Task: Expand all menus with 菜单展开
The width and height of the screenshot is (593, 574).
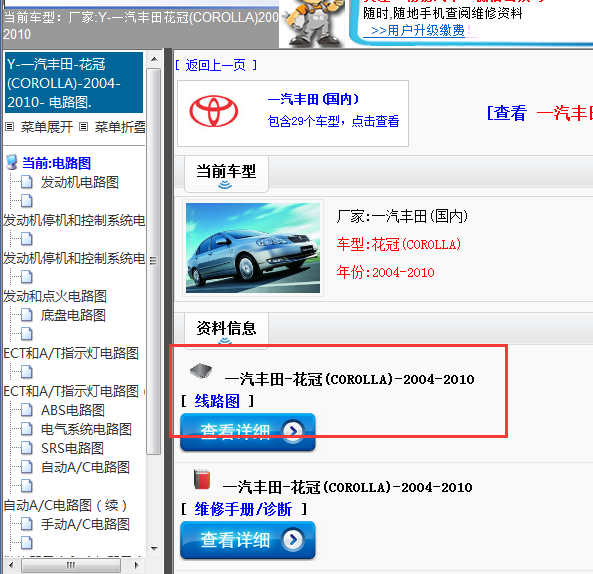Action: 47,127
